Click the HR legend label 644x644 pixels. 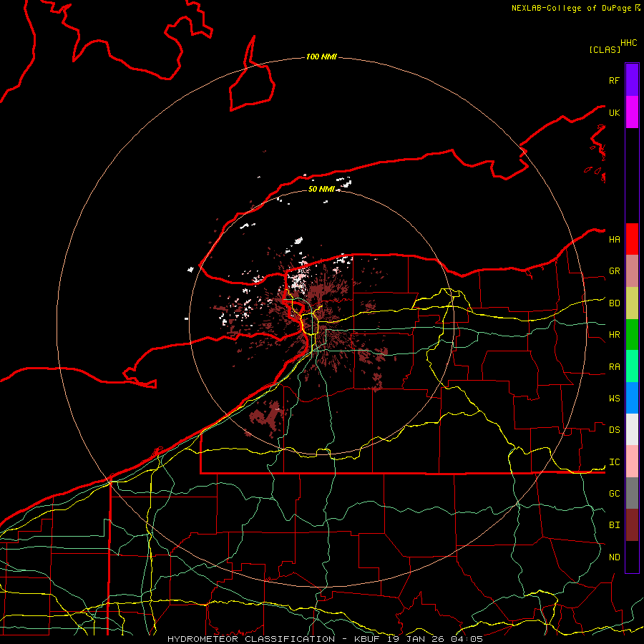coord(614,335)
